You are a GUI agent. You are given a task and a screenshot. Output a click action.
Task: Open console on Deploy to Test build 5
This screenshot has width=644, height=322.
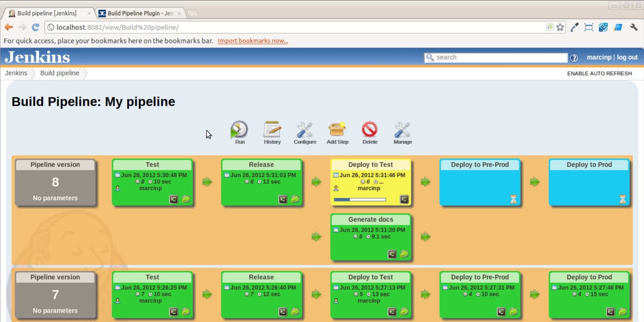point(392,312)
